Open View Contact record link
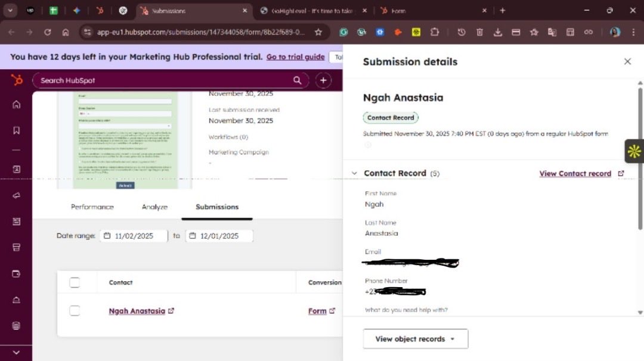The width and height of the screenshot is (644, 361). (575, 173)
